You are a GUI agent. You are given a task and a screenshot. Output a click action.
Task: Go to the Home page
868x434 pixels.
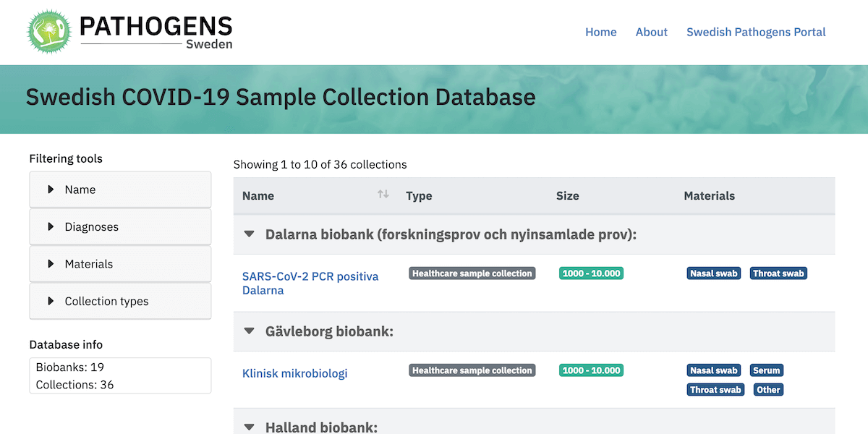600,32
